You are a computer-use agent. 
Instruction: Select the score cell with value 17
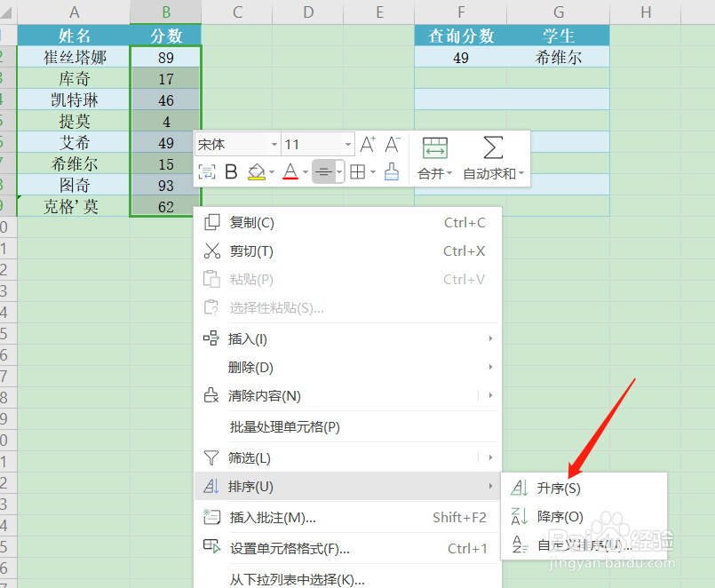point(166,79)
